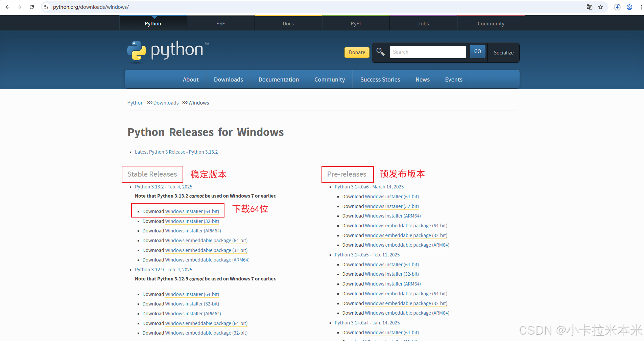Open the Socialize menu
The height and width of the screenshot is (341, 644).
[504, 52]
